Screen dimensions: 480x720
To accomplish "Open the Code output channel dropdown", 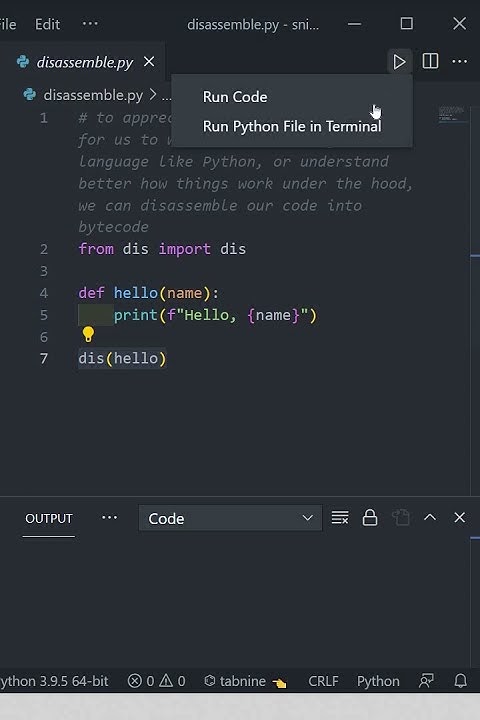I will coord(230,518).
